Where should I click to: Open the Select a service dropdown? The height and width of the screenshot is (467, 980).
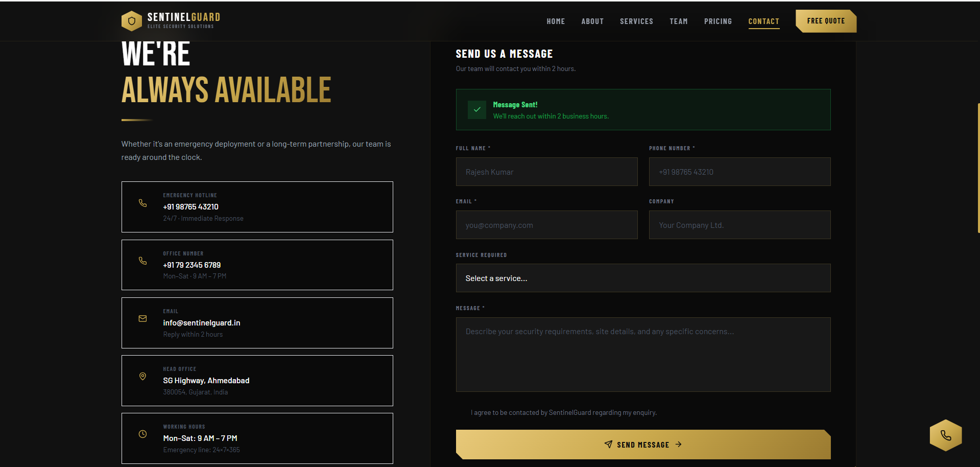643,278
